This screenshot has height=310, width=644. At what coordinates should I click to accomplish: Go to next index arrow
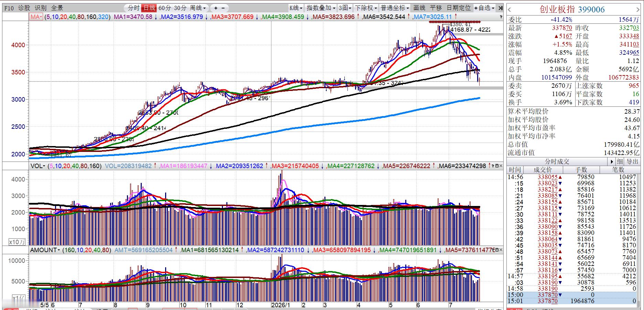tap(638, 9)
